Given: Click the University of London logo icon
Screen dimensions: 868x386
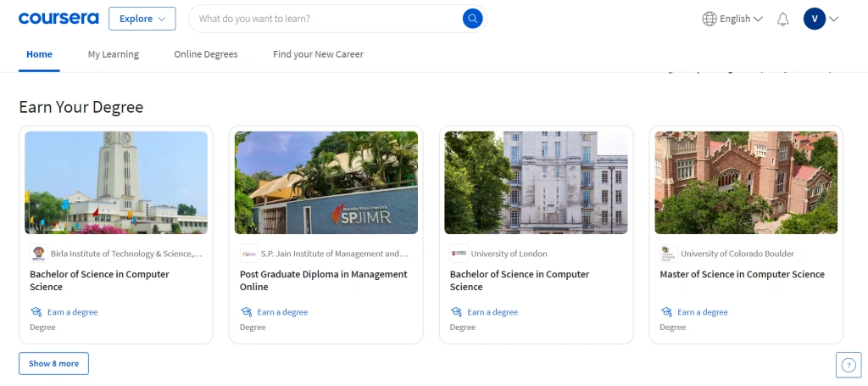Looking at the screenshot, I should click(x=459, y=254).
